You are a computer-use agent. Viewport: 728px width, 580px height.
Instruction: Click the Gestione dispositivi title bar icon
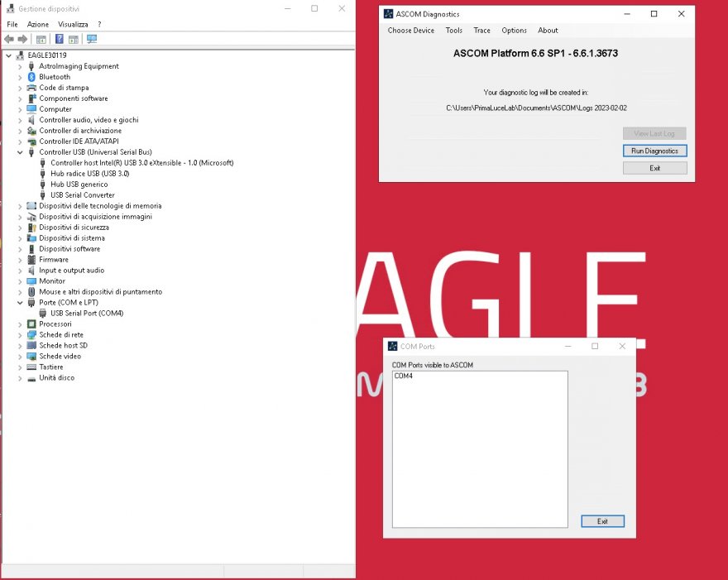click(10, 8)
